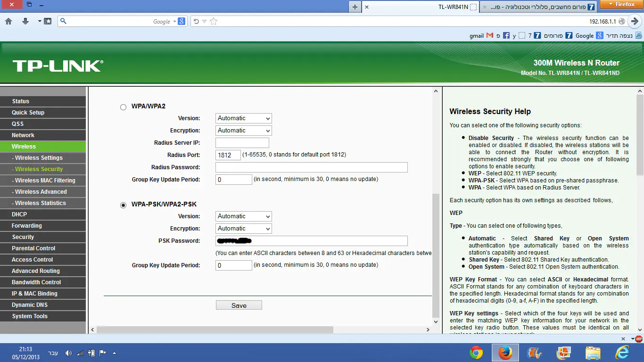Open the Gmail bookmark icon
644x362 pixels.
tap(490, 35)
